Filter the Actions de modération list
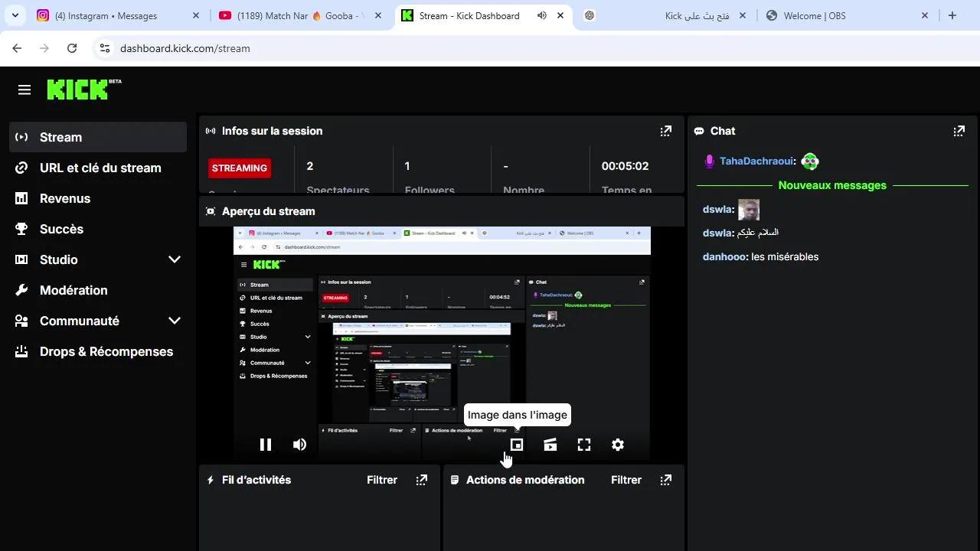The height and width of the screenshot is (551, 980). pos(626,480)
